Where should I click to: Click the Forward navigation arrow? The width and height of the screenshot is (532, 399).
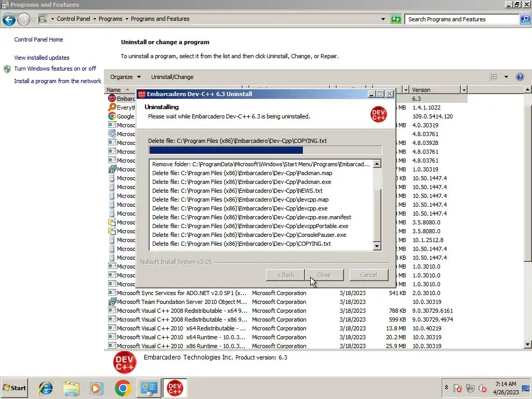coord(23,19)
